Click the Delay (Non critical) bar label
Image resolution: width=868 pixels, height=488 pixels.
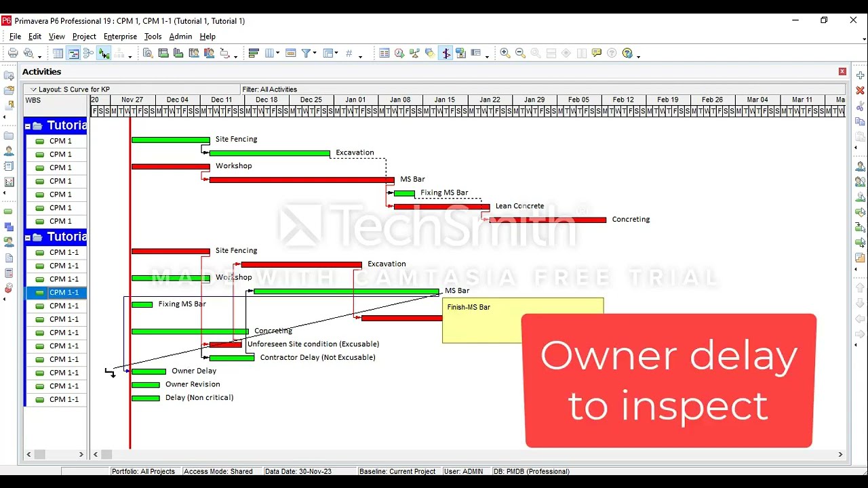[x=199, y=398]
